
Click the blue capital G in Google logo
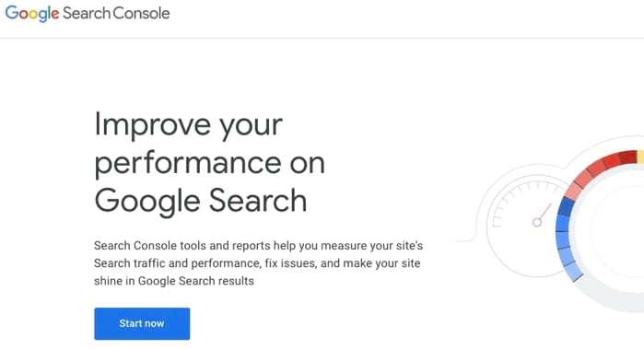pyautogui.click(x=12, y=13)
